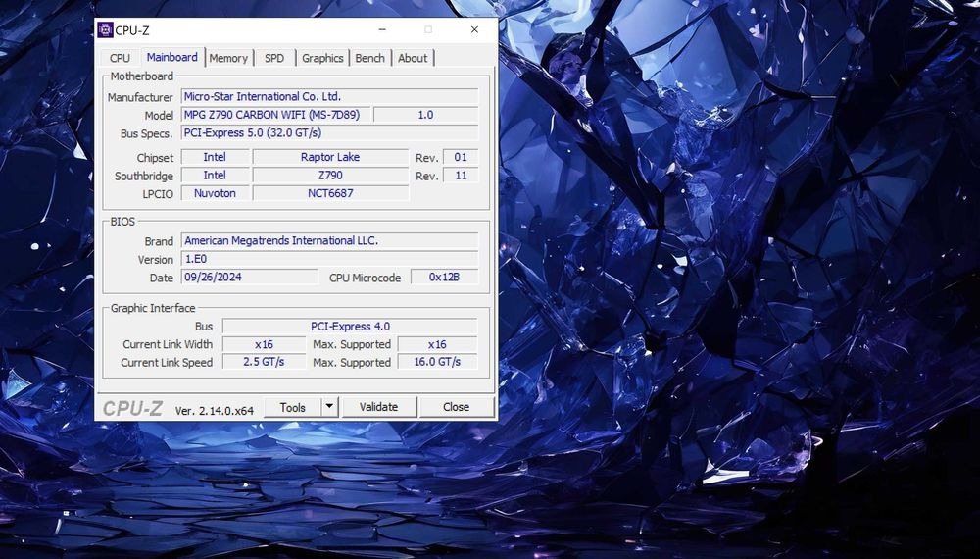Click the Southbridge Z790 value
980x559 pixels.
[330, 176]
